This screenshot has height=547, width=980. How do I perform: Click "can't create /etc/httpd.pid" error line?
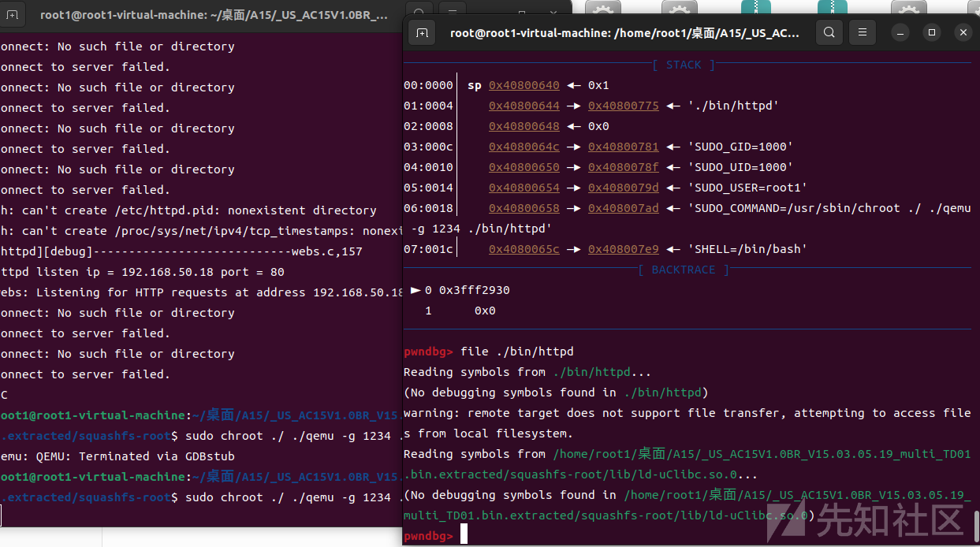(188, 210)
